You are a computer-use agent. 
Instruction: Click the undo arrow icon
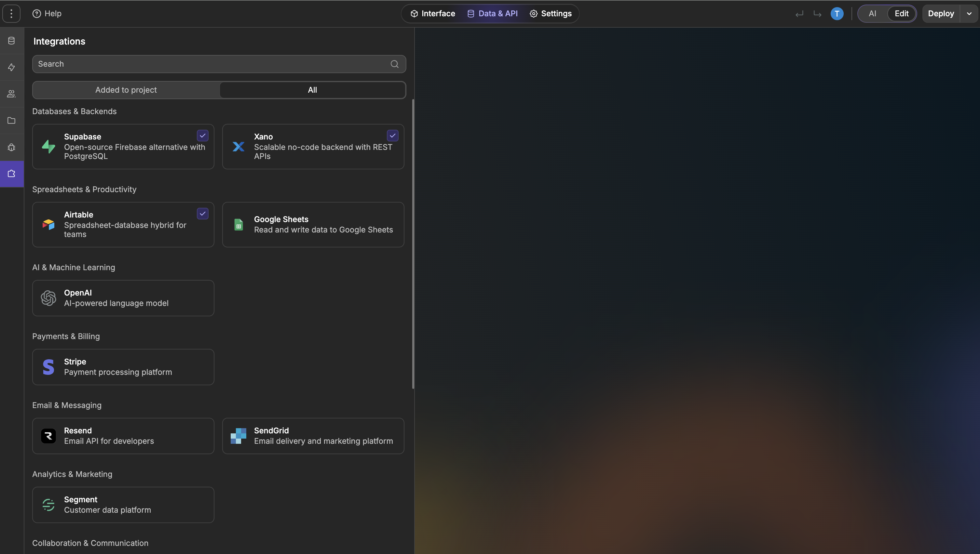(x=799, y=14)
